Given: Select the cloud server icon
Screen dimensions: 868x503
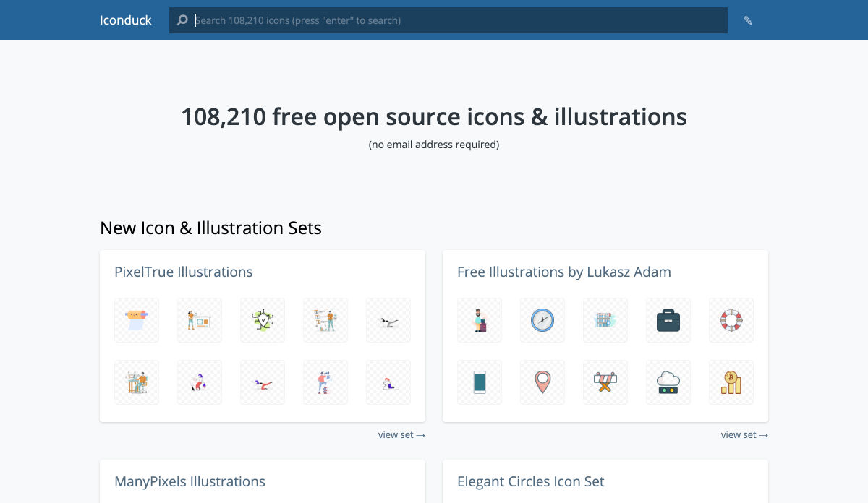Looking at the screenshot, I should [x=668, y=382].
